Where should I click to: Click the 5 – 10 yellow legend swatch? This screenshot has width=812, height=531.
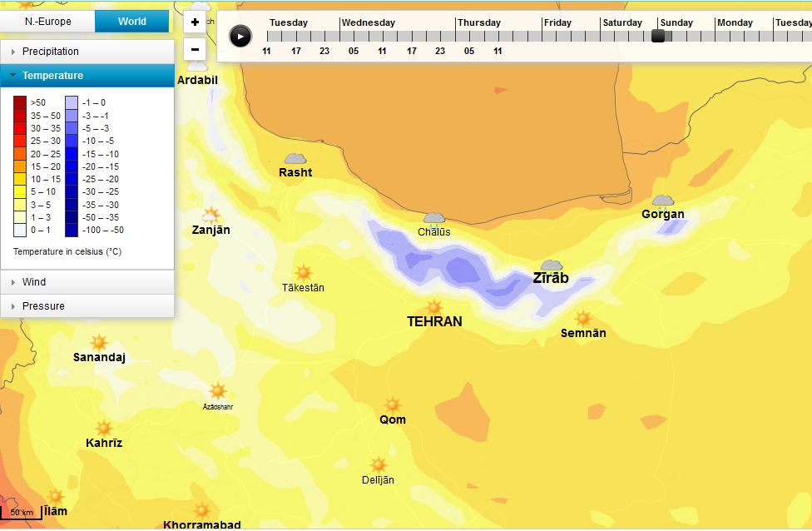[20, 191]
